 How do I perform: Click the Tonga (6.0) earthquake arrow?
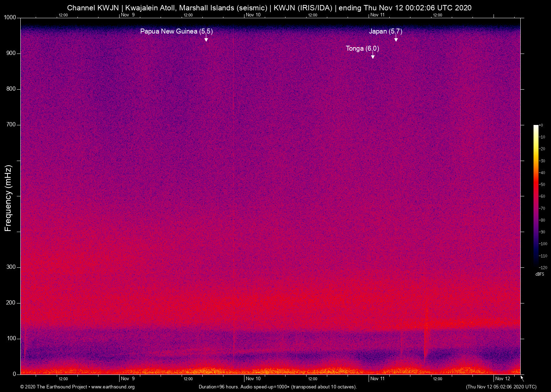pos(373,56)
